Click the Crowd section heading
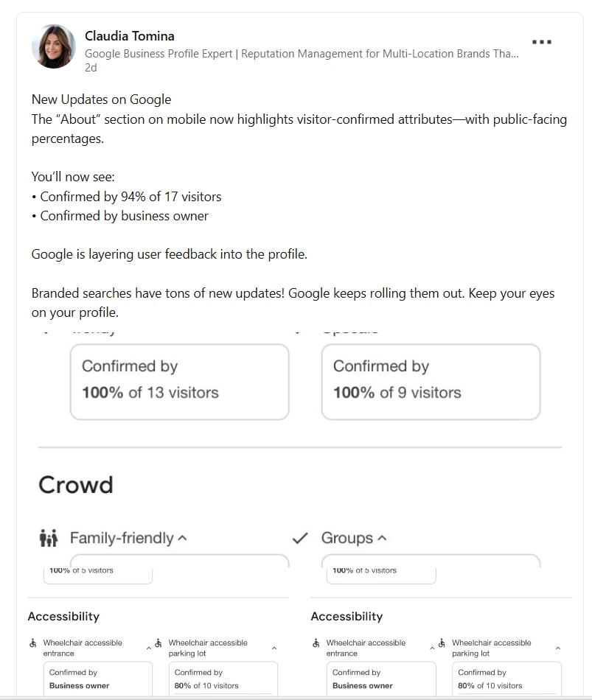The width and height of the screenshot is (592, 700). point(76,485)
